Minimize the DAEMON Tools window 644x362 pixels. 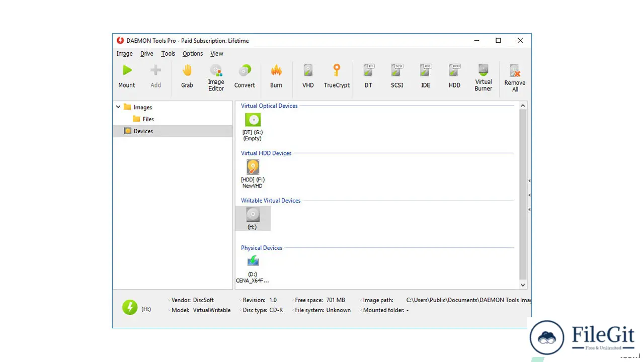476,41
